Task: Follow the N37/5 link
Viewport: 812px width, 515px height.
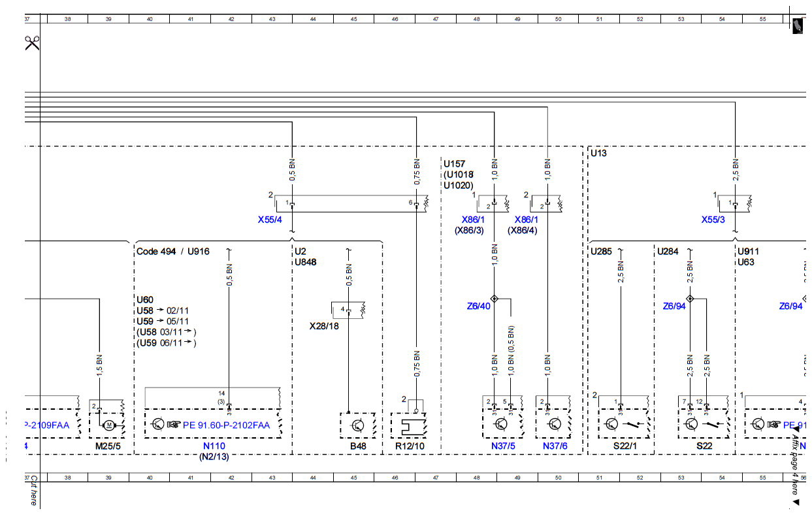Action: (x=503, y=446)
